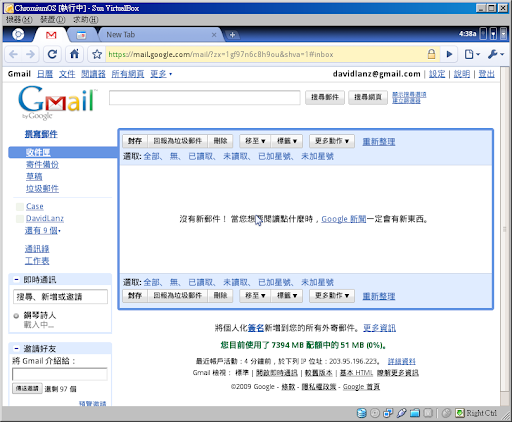Open a new browser tab with the plus button

click(x=232, y=35)
